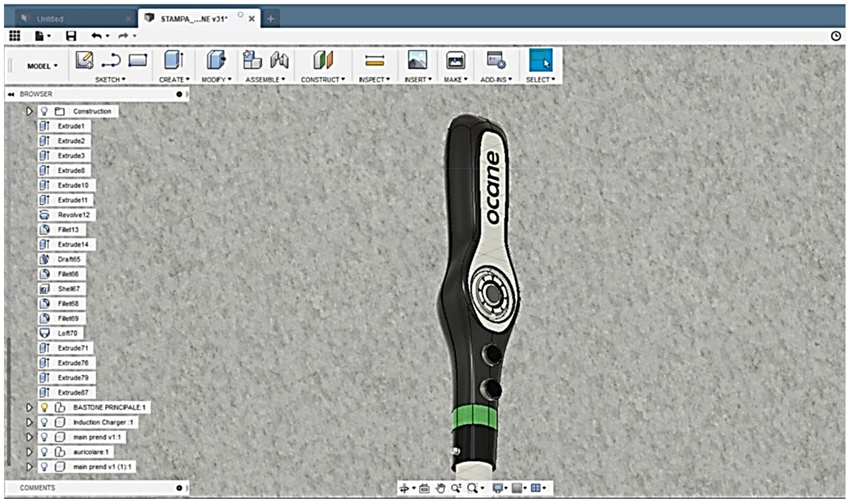Screen dimensions: 852x504
Task: Open the File menu icon
Action: coord(39,36)
